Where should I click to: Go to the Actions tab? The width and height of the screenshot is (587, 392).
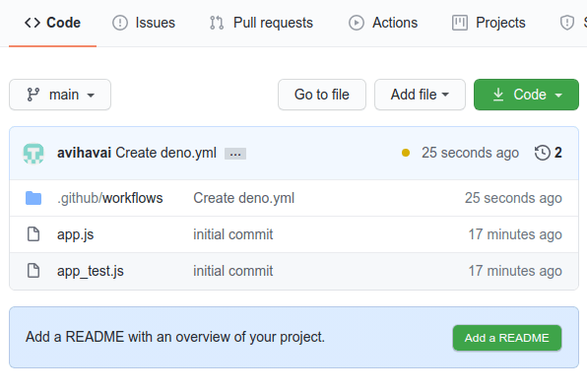[383, 23]
